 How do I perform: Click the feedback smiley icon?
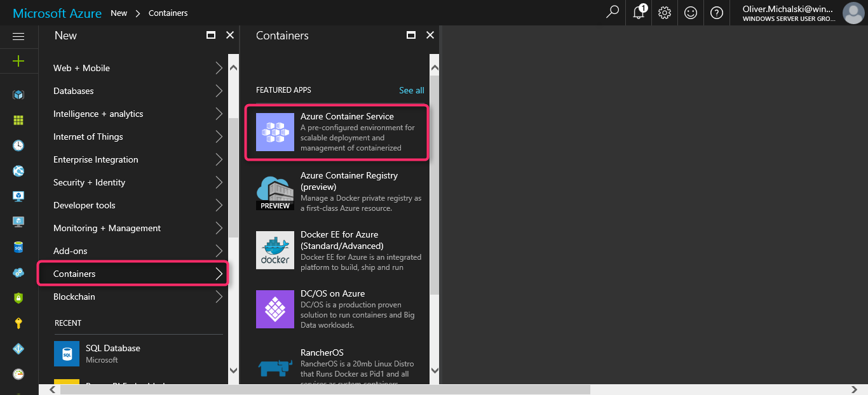pos(691,13)
